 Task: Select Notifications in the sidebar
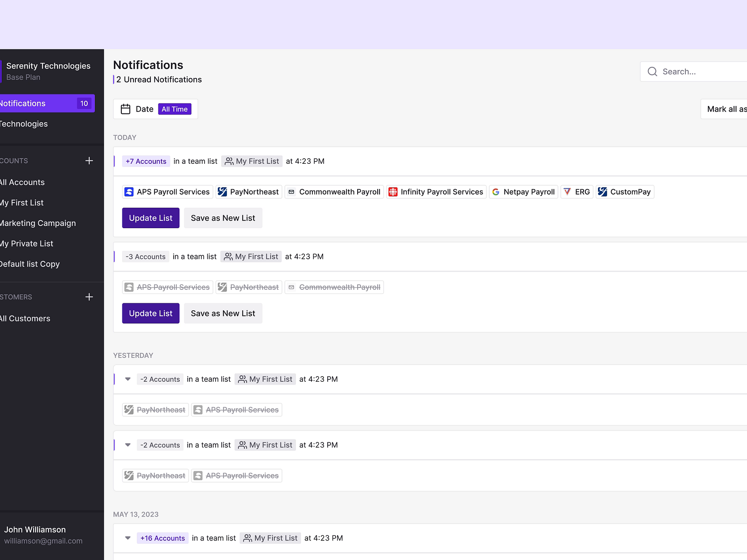(x=23, y=103)
